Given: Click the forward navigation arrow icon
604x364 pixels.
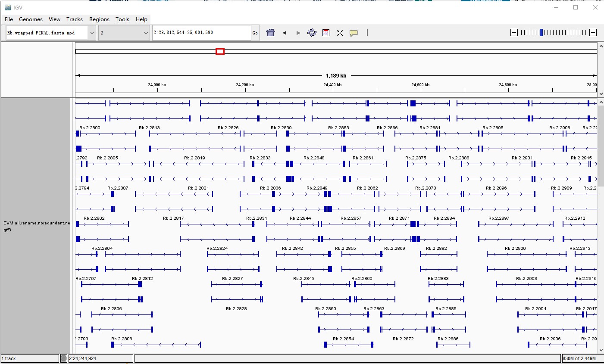Looking at the screenshot, I should coord(298,32).
